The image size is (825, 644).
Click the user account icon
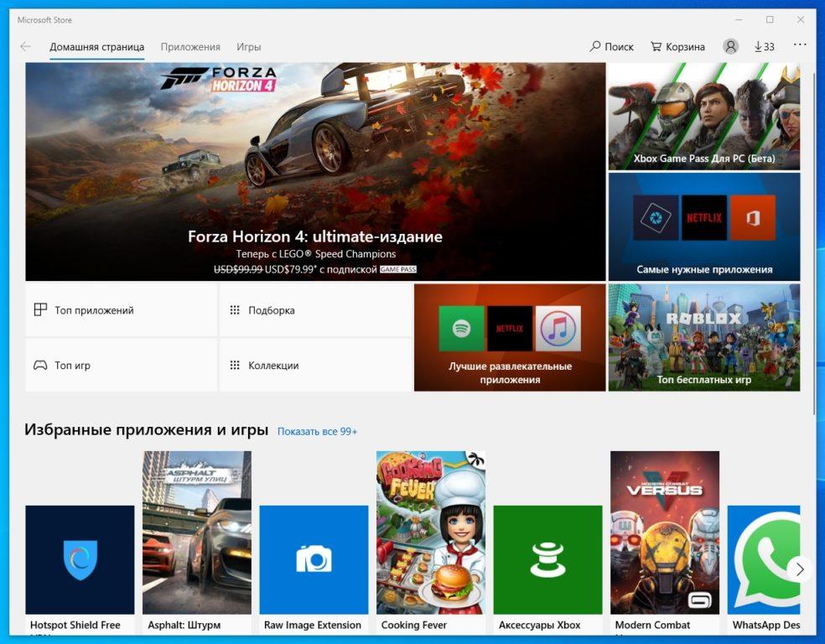click(x=729, y=46)
